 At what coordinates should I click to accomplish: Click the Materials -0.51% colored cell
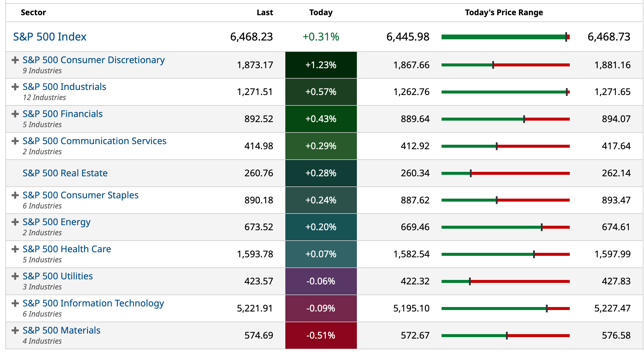pos(321,335)
